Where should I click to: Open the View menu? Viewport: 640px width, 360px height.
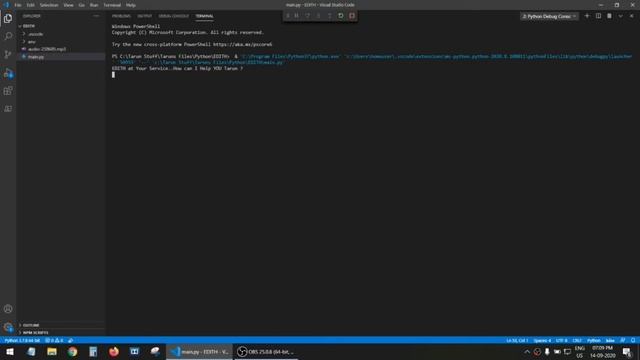tap(69, 5)
